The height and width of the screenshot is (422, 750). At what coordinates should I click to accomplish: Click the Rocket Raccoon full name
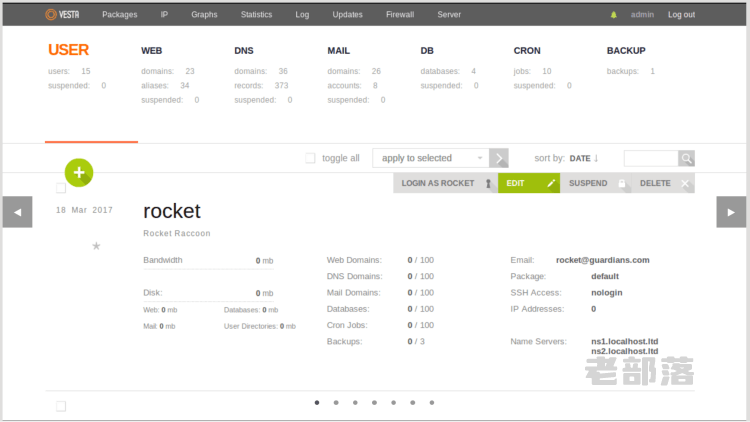click(176, 233)
